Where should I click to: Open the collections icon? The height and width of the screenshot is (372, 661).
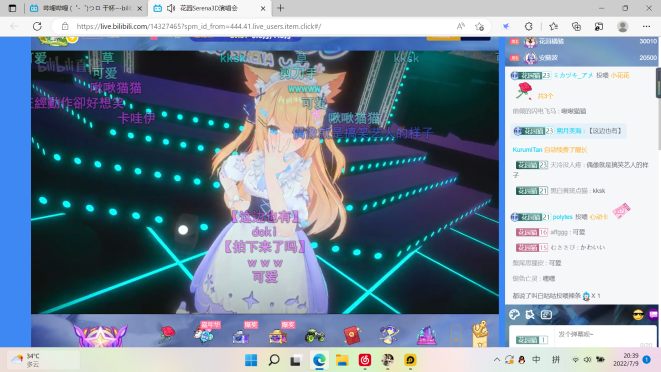pyautogui.click(x=576, y=26)
